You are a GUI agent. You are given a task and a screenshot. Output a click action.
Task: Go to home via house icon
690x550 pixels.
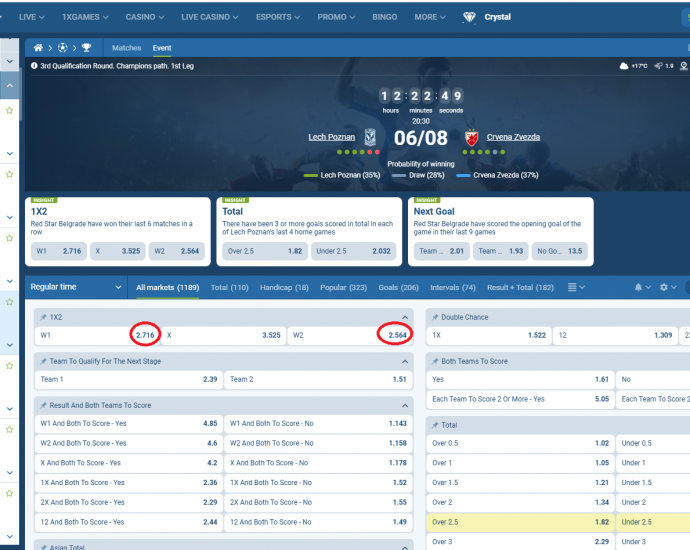[x=38, y=48]
